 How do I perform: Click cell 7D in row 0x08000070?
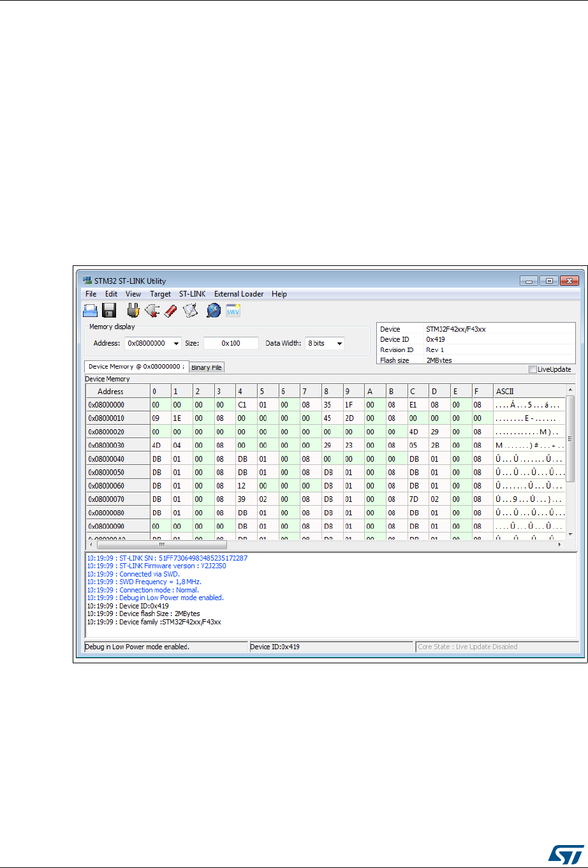tap(418, 499)
